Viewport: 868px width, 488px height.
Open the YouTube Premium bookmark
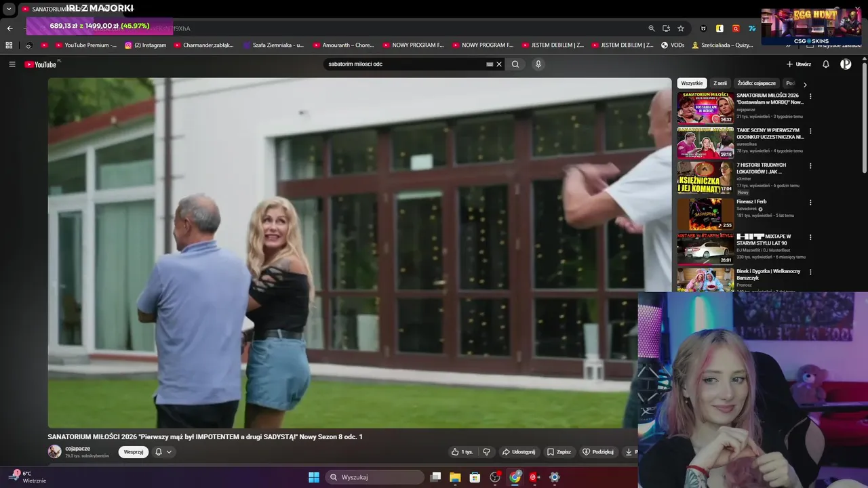(85, 45)
